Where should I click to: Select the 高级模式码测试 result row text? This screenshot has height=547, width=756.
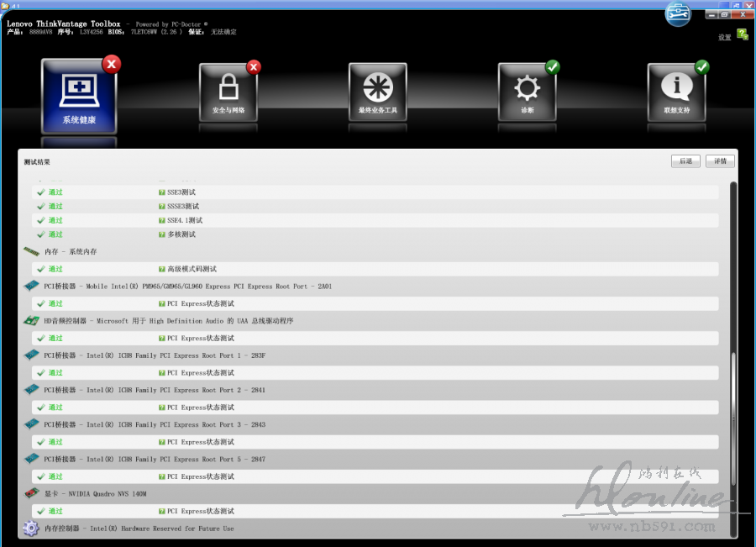[192, 269]
